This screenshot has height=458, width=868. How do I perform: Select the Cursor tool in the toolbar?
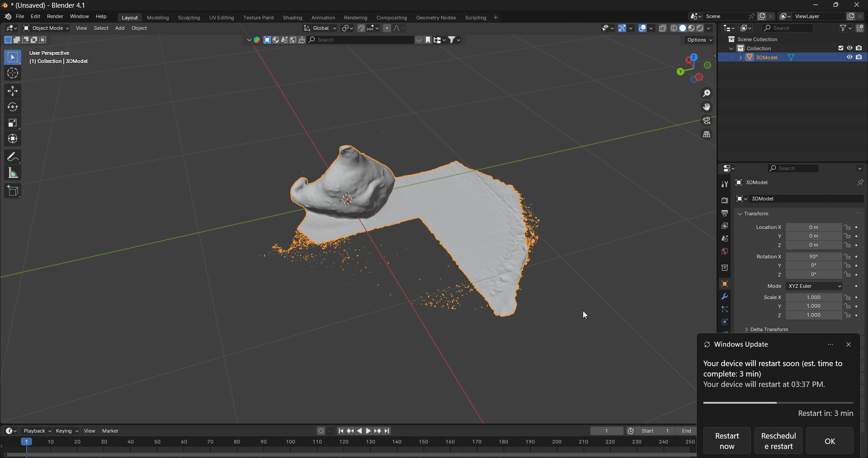[13, 73]
